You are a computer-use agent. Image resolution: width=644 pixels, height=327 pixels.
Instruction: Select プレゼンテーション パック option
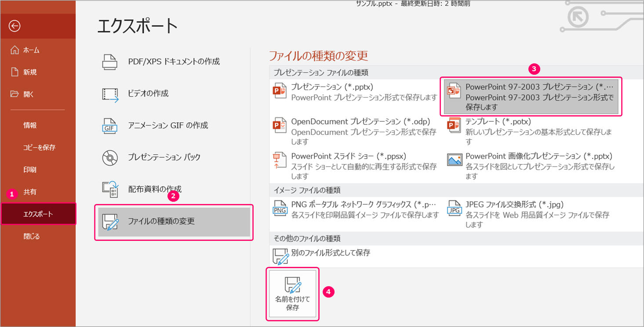(x=174, y=157)
